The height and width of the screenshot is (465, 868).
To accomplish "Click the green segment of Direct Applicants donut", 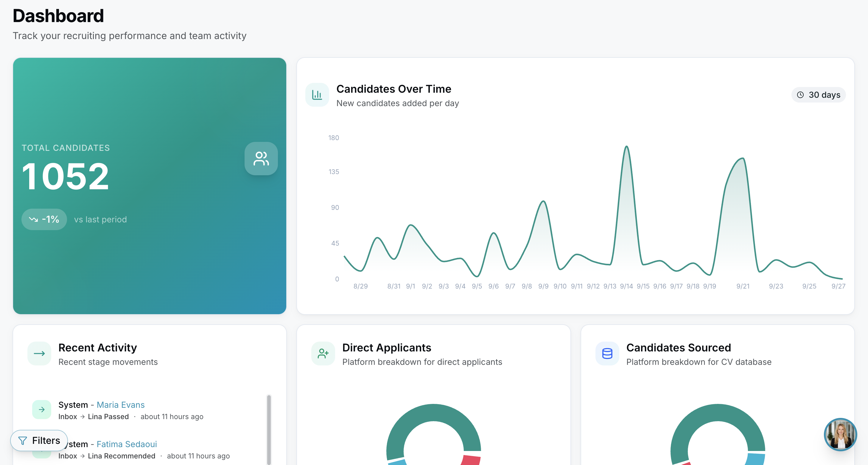I will click(x=433, y=413).
